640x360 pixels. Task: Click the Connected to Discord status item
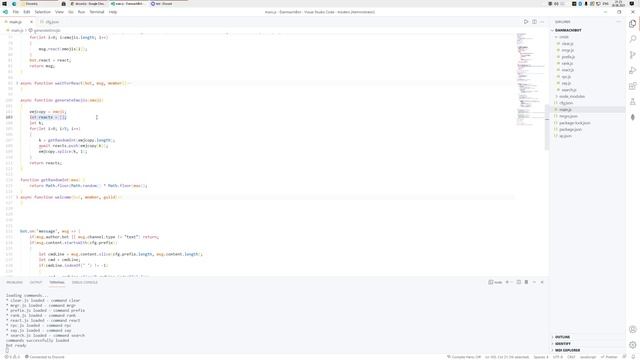click(45, 357)
